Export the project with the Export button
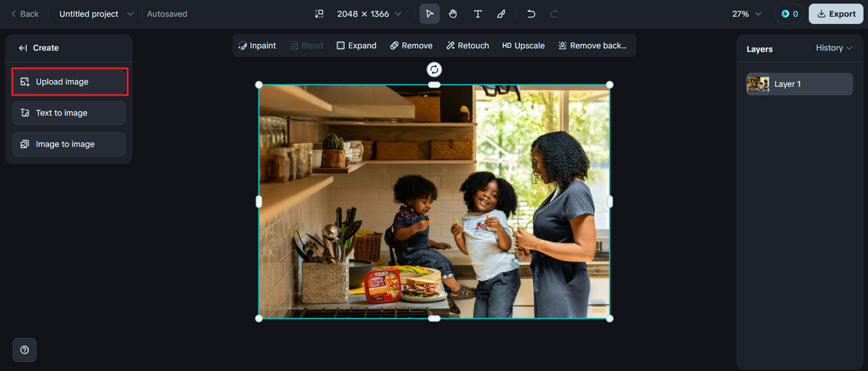 pos(836,14)
